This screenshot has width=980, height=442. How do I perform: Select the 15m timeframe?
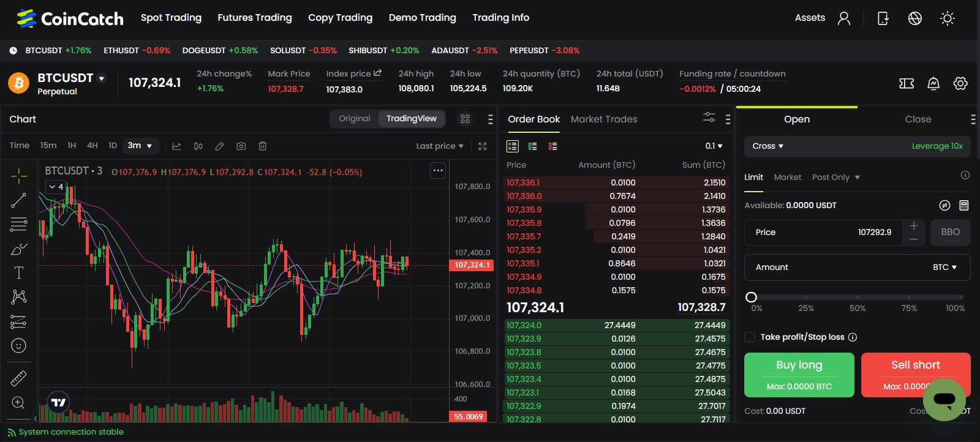pyautogui.click(x=48, y=145)
